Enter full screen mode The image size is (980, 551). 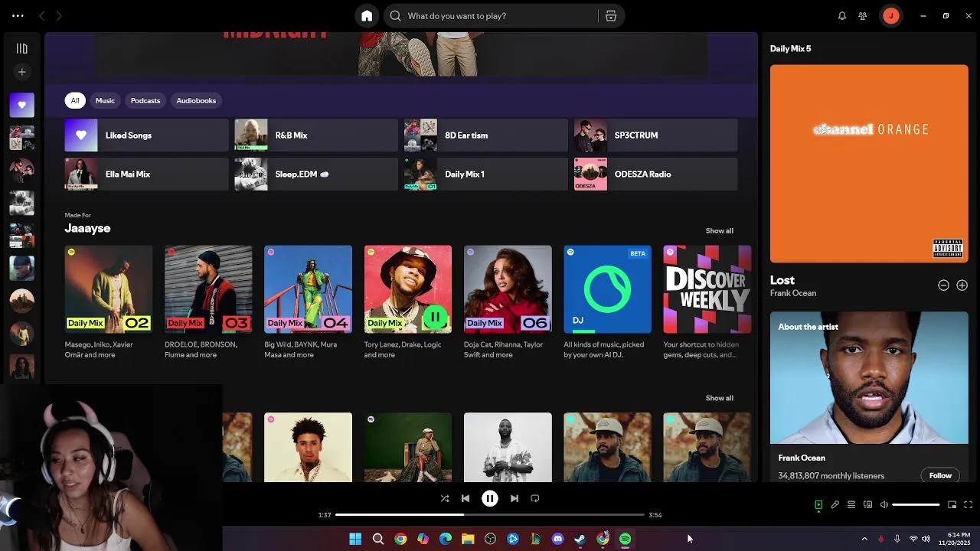click(x=969, y=505)
